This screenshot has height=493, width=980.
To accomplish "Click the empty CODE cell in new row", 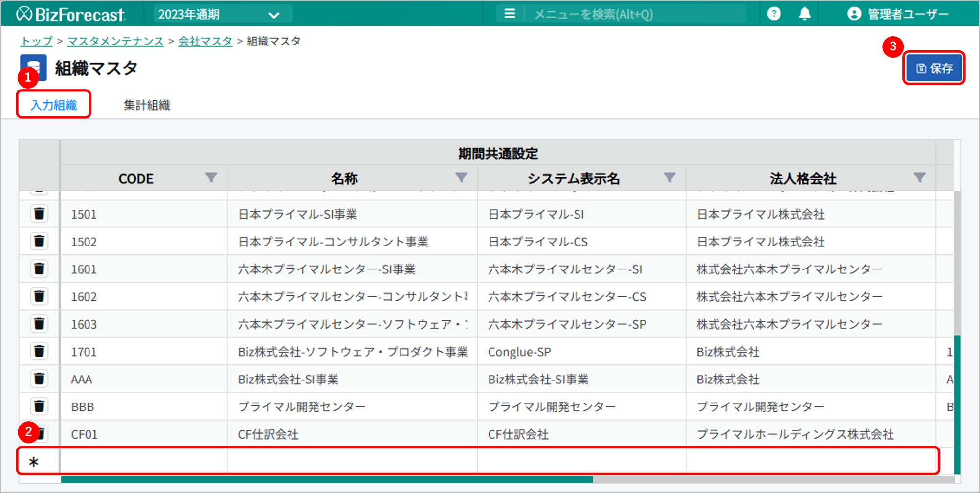I will pyautogui.click(x=144, y=461).
